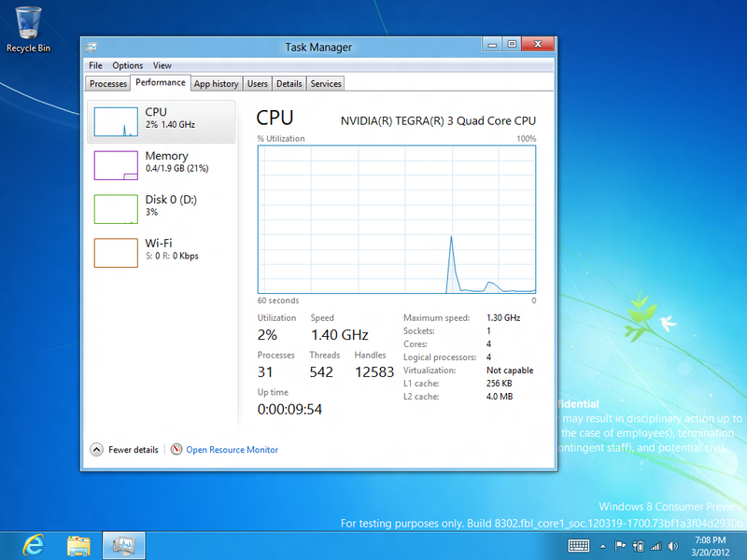This screenshot has height=560, width=747.
Task: Click the Task Manager title bar icon
Action: tap(91, 48)
